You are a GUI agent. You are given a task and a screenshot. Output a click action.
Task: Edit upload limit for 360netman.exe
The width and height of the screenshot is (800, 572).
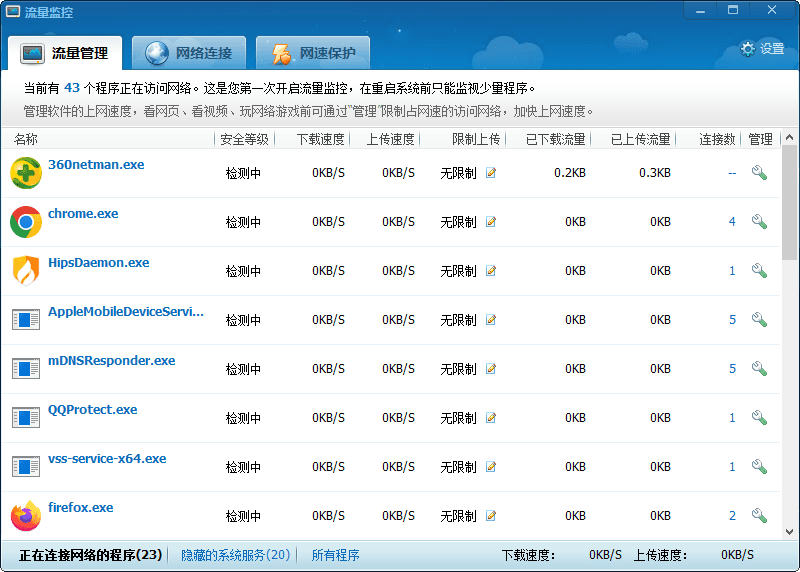coord(491,173)
